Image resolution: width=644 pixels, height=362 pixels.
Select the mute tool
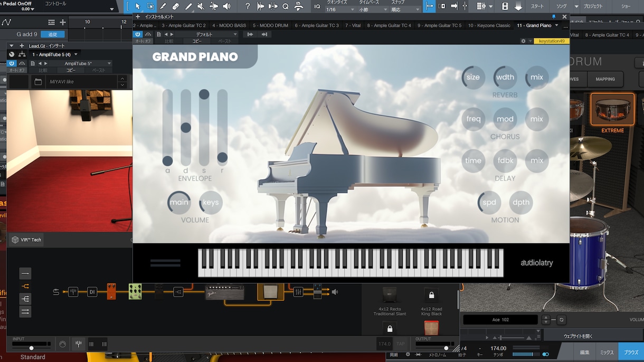click(201, 6)
